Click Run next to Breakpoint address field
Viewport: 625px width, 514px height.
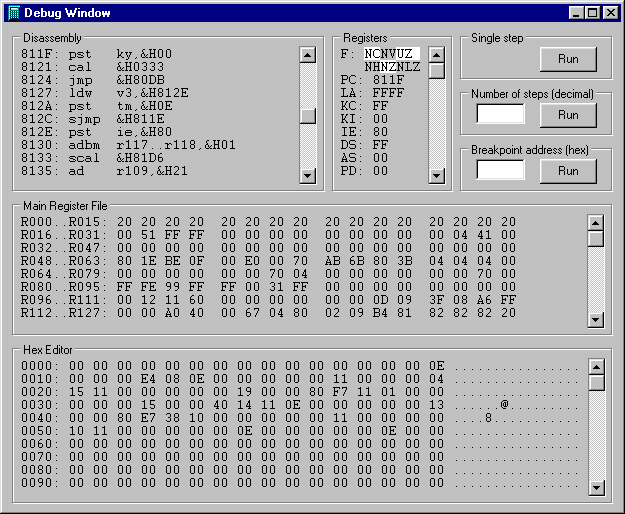tap(568, 171)
